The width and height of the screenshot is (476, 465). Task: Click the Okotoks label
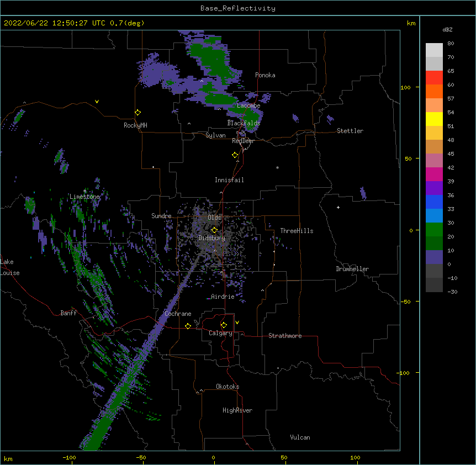[x=228, y=387]
